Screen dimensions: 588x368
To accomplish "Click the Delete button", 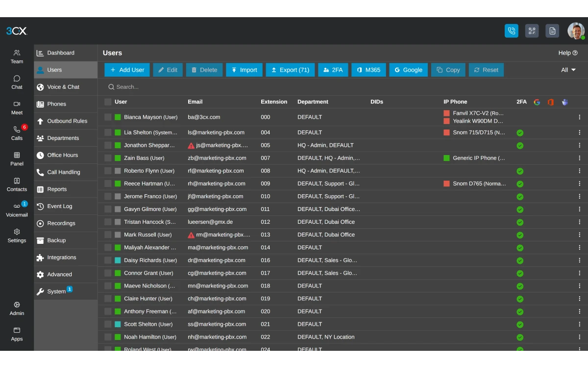I will tap(204, 70).
